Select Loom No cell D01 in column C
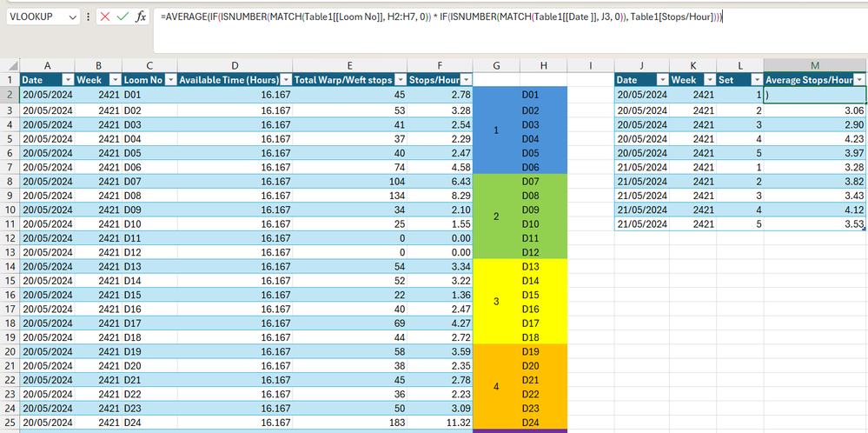The image size is (868, 433). [149, 95]
